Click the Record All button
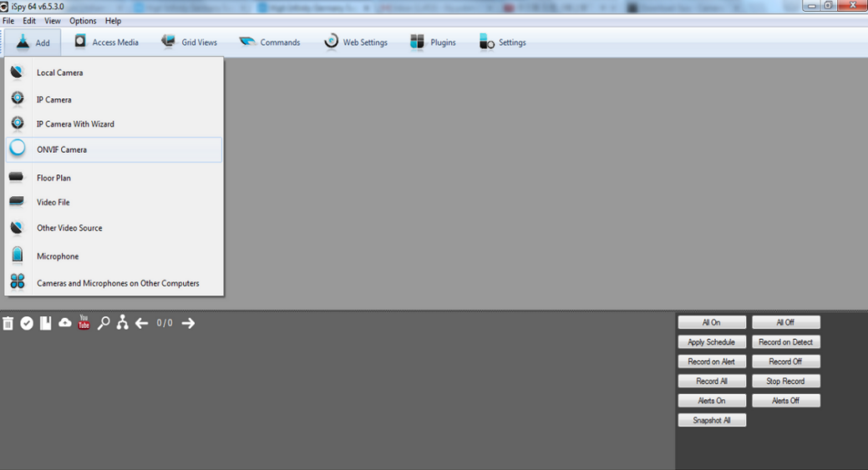 712,381
